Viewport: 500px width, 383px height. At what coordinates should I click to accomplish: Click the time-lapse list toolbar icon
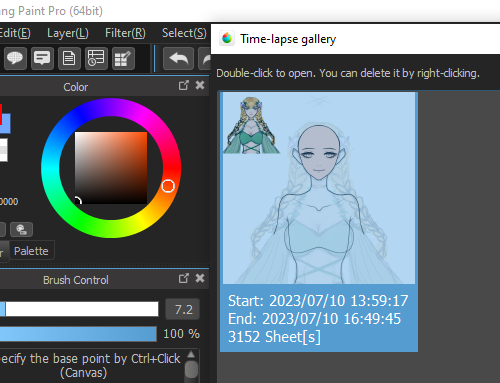(x=96, y=59)
